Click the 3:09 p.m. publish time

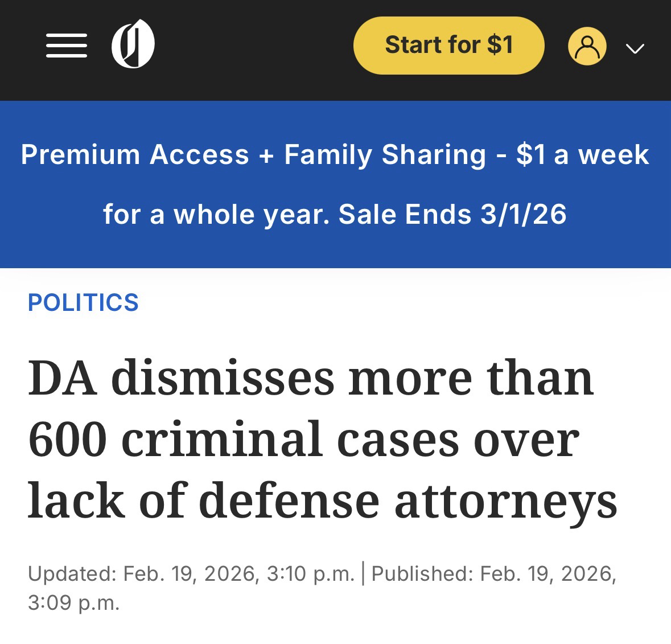click(74, 602)
